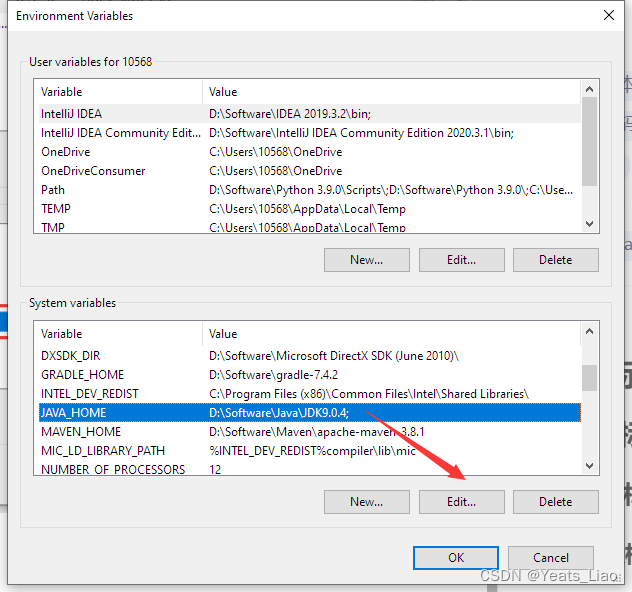632x592 pixels.
Task: Sort user variables by Value column header
Action: coord(391,92)
